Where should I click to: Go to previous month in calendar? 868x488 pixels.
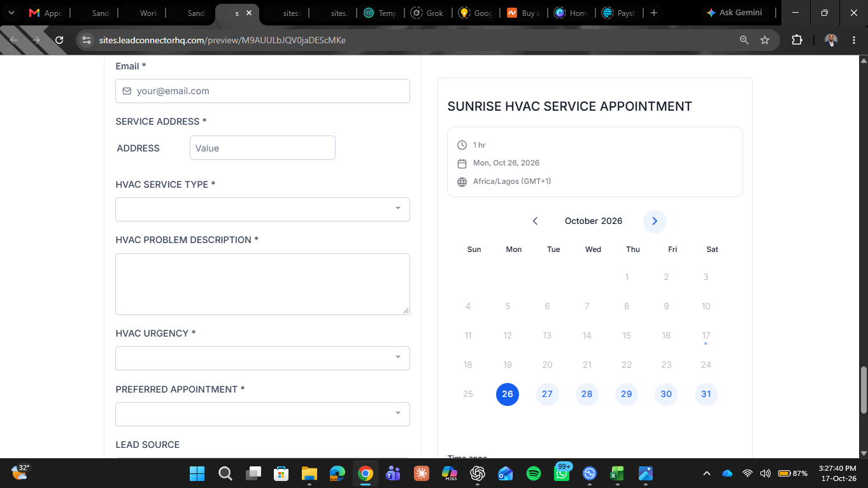535,221
